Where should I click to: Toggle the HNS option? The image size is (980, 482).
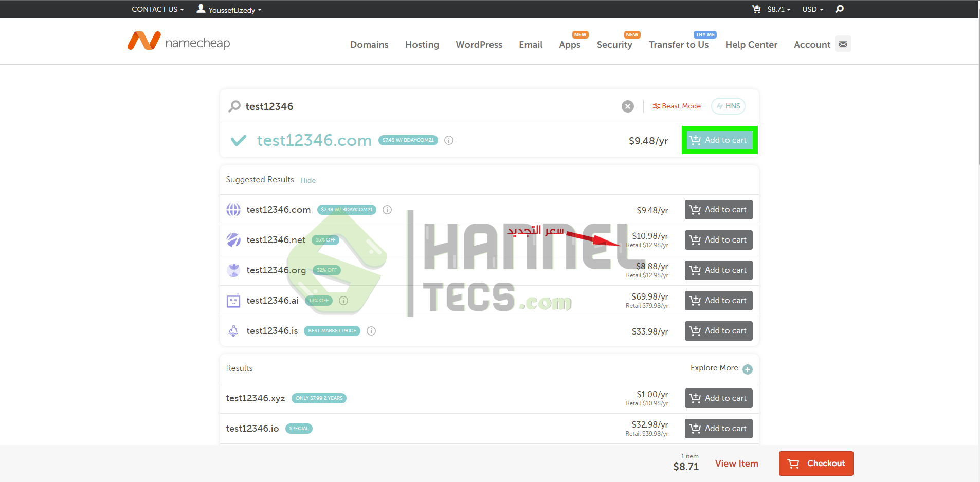(728, 106)
